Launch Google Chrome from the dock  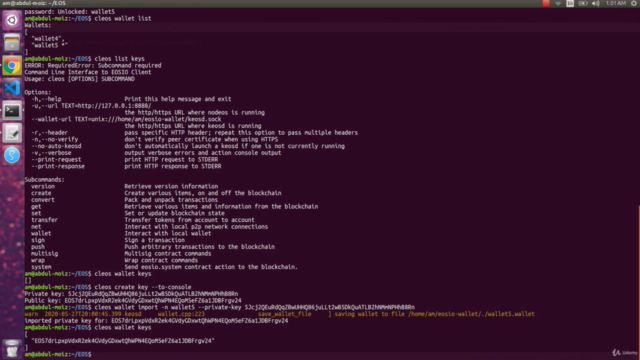tap(12, 65)
